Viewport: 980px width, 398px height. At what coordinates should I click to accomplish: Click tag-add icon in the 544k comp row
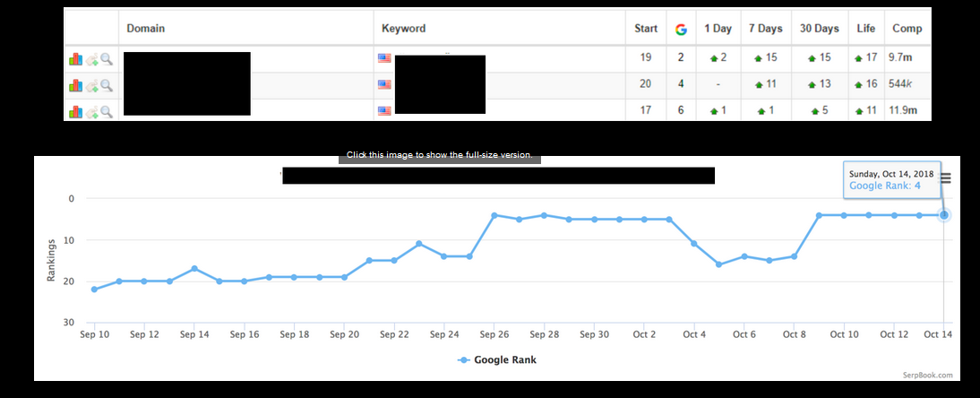(x=92, y=86)
